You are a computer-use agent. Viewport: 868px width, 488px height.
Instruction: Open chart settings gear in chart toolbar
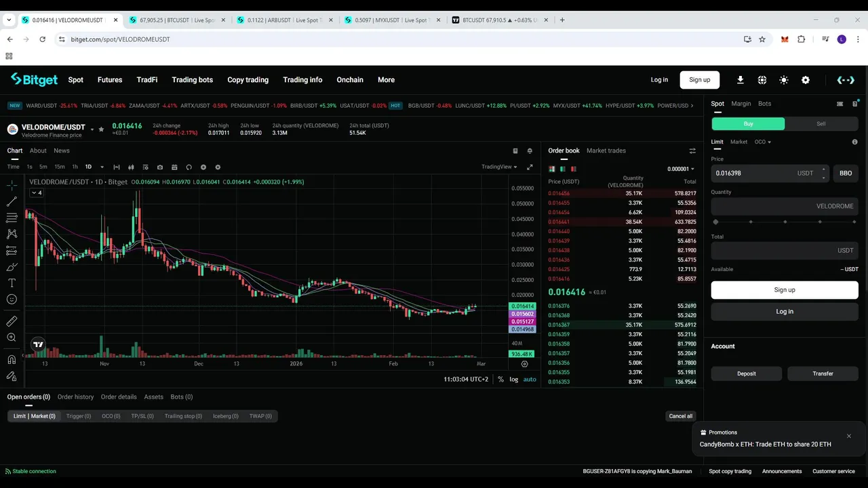218,167
